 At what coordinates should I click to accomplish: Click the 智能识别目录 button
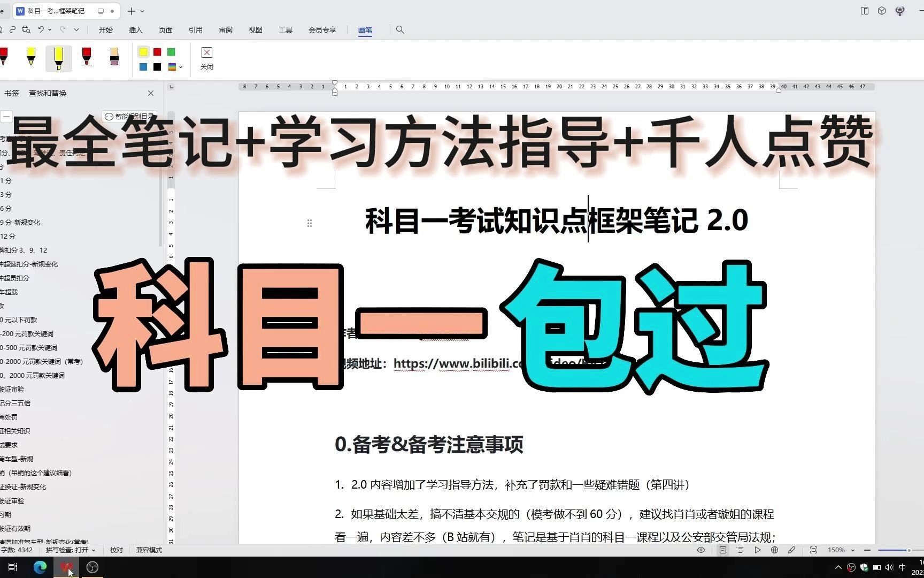tap(130, 116)
